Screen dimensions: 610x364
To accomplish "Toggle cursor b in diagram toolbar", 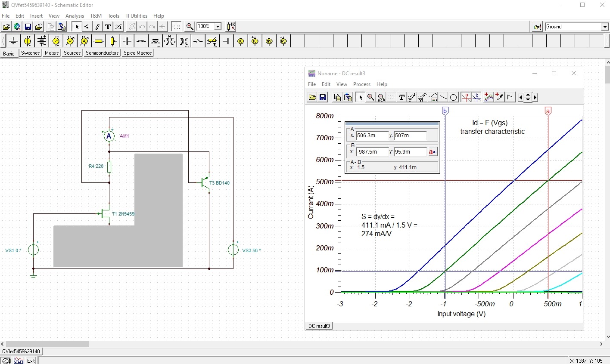I will 476,98.
